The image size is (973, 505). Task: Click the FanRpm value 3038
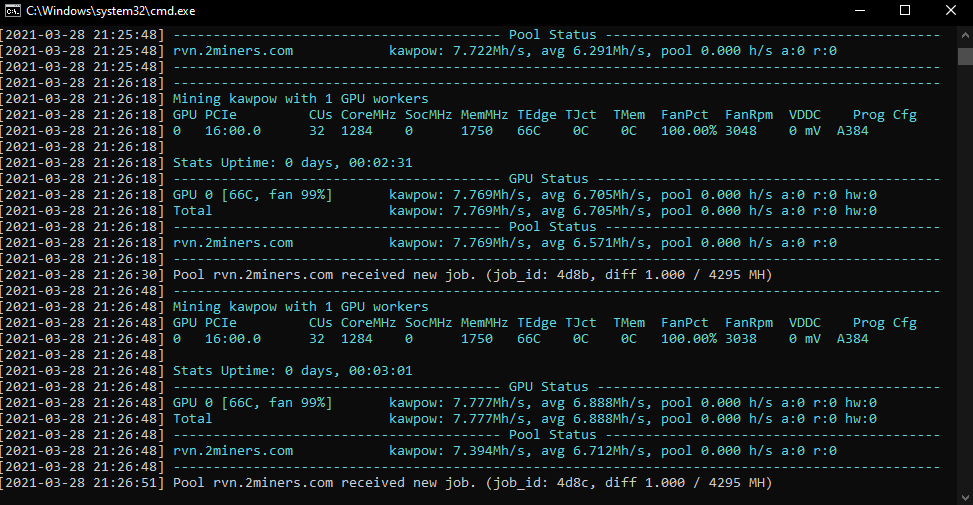tap(740, 339)
